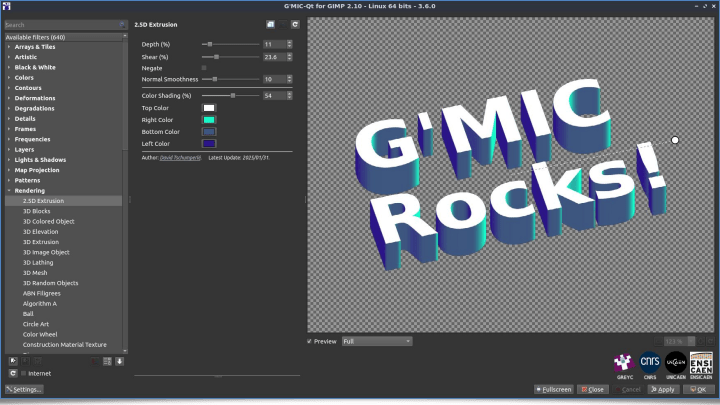
Task: Click the filter selection mode icon
Action: coord(107,361)
